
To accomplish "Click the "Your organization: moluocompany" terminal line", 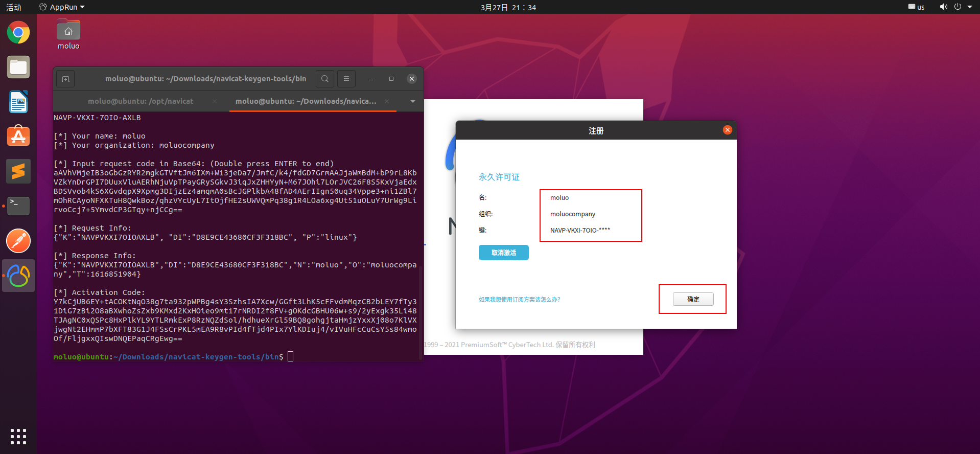I will [x=134, y=145].
